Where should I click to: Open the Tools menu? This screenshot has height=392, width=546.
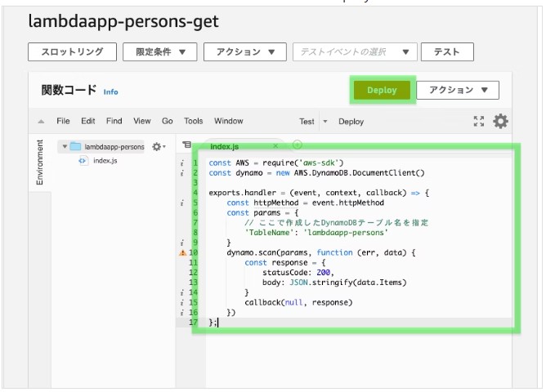(x=193, y=121)
